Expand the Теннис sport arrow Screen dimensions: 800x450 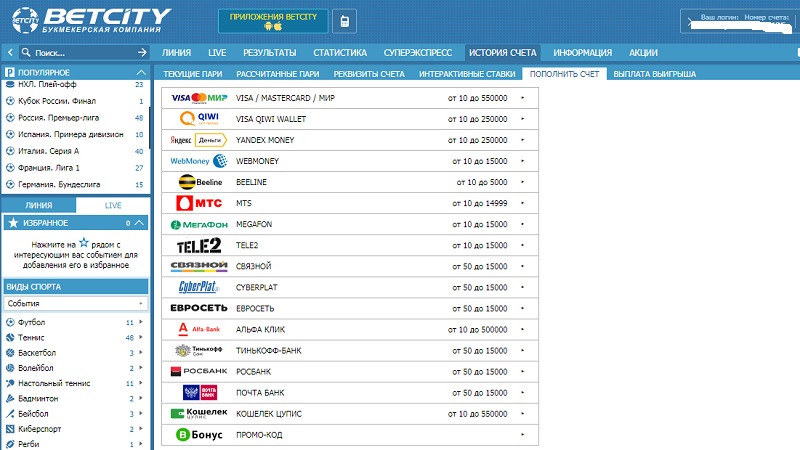[144, 338]
